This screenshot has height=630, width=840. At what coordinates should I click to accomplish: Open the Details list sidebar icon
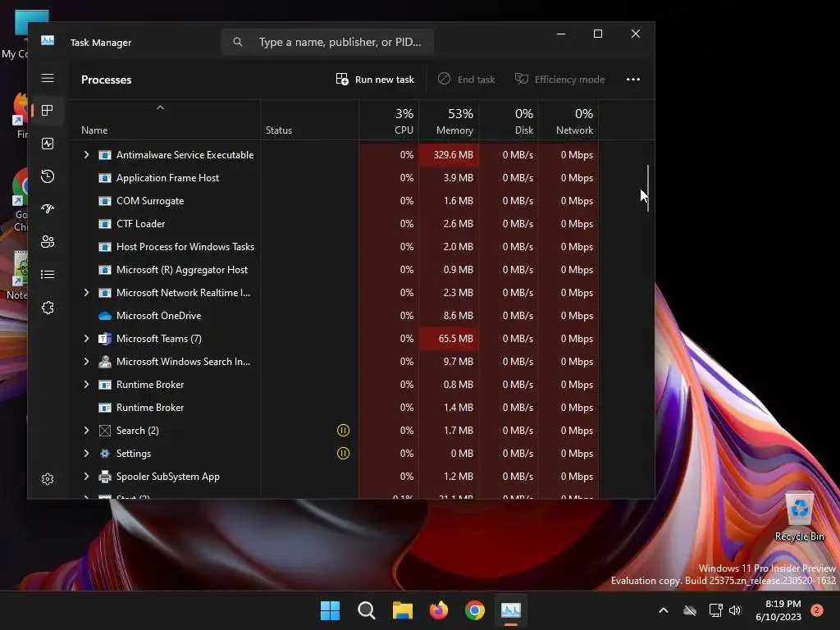pyautogui.click(x=48, y=274)
